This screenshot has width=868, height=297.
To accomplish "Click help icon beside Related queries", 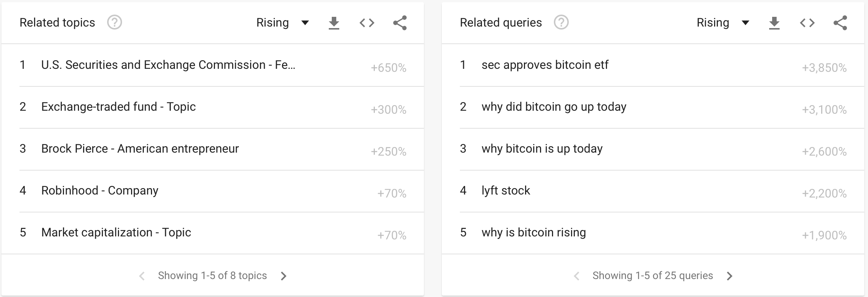I will (561, 22).
